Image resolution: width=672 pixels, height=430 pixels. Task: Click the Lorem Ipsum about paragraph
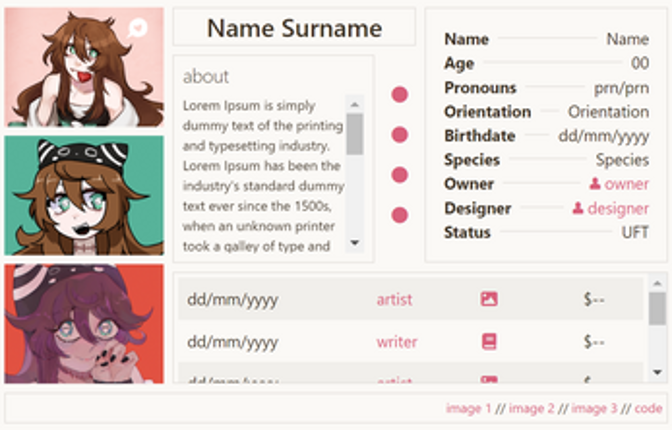point(263,175)
